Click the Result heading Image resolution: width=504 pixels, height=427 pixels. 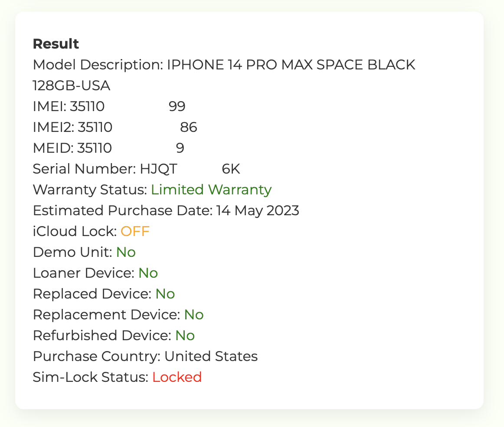(56, 44)
